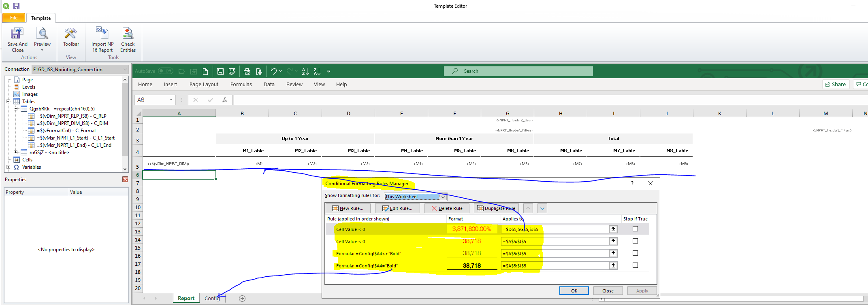Toggle the AutoSave switch
The height and width of the screenshot is (305, 868).
[x=165, y=71]
